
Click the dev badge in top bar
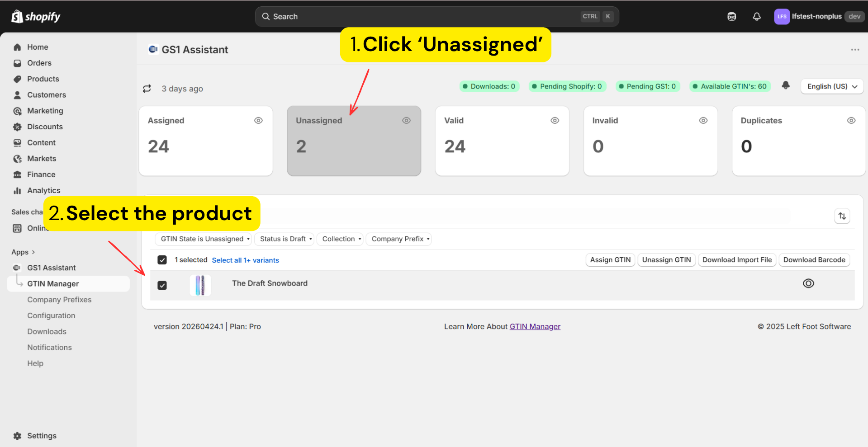tap(854, 17)
